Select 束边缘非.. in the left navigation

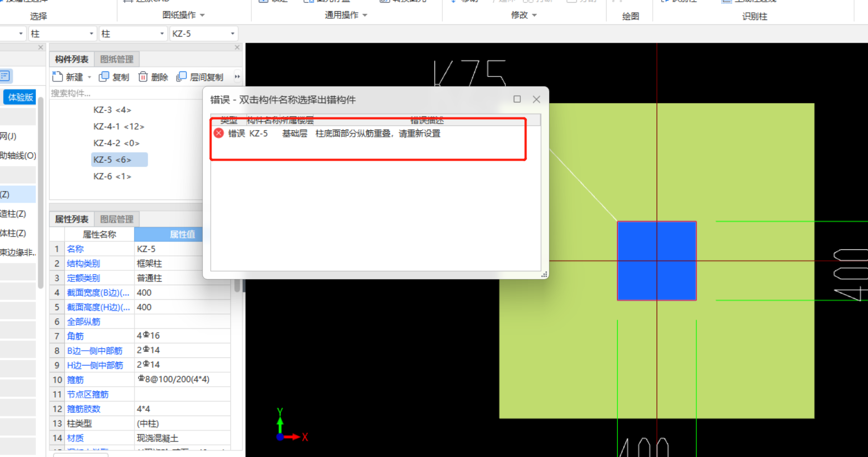(x=18, y=253)
